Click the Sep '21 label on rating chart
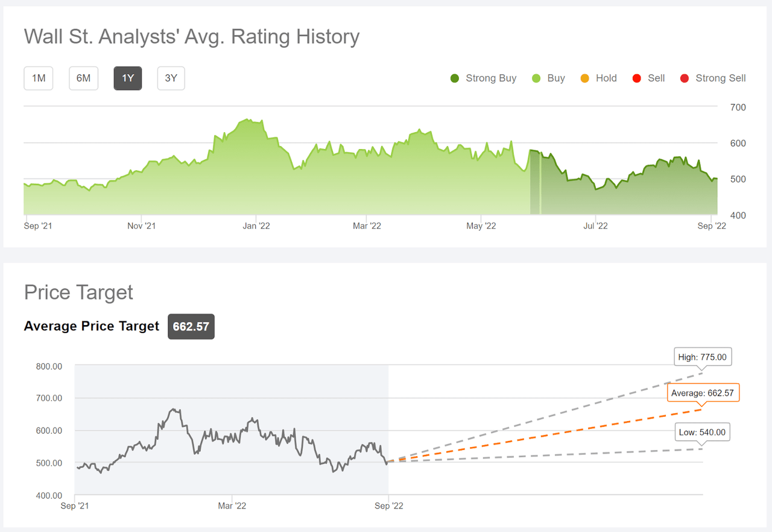The image size is (772, 532). [x=39, y=226]
